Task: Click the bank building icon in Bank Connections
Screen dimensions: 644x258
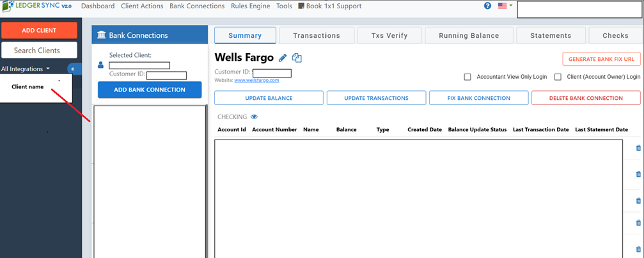Action: (101, 35)
